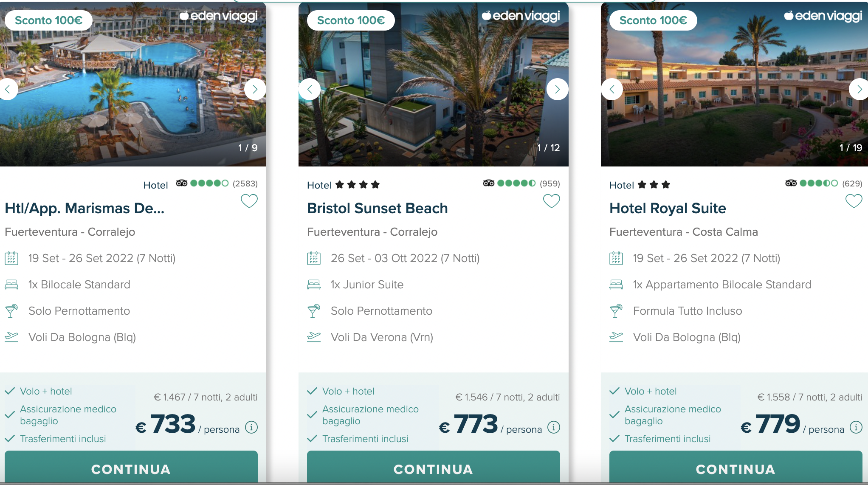The image size is (868, 485).
Task: Show next photo of Marismas hotel
Action: pyautogui.click(x=255, y=89)
